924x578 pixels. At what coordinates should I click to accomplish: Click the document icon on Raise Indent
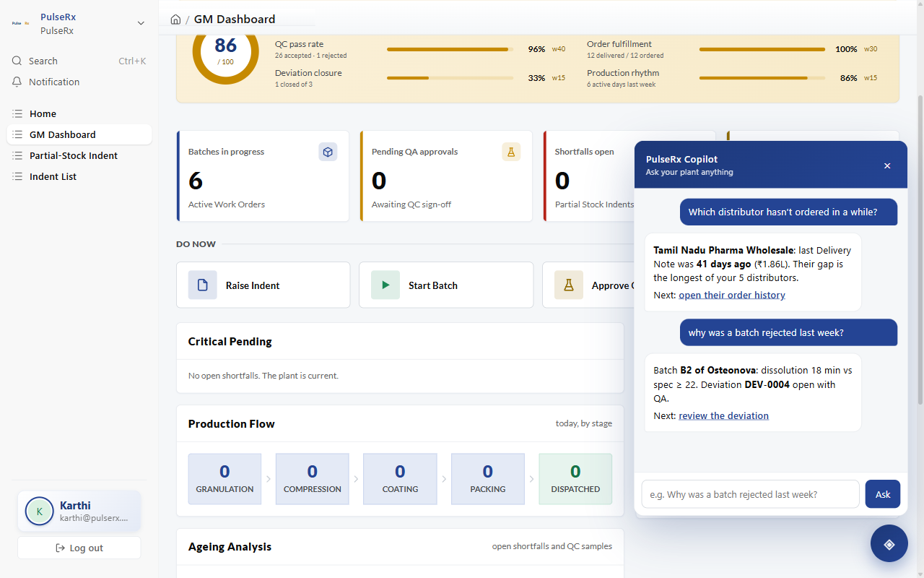(x=203, y=285)
